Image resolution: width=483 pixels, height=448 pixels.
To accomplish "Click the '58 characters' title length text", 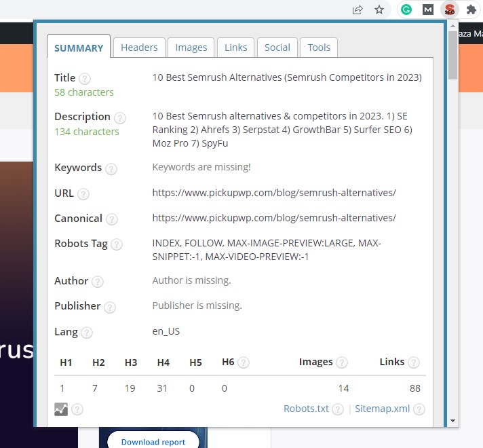I will pyautogui.click(x=84, y=92).
